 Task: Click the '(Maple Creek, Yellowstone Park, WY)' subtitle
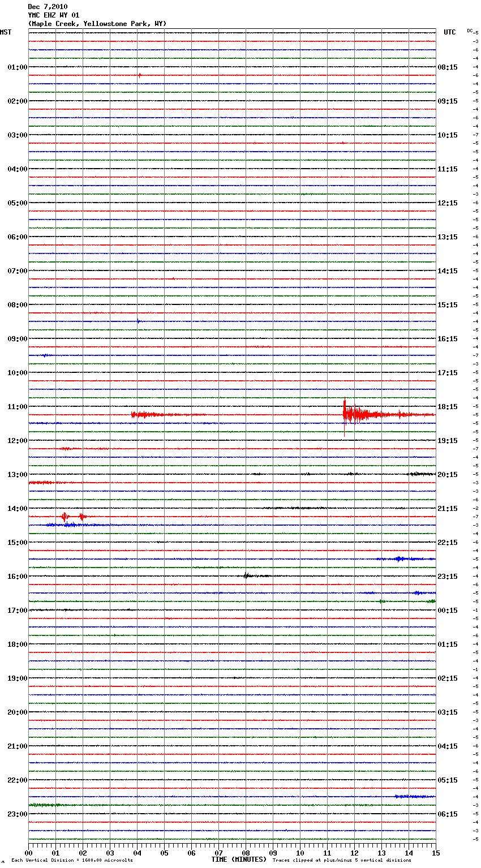(97, 24)
